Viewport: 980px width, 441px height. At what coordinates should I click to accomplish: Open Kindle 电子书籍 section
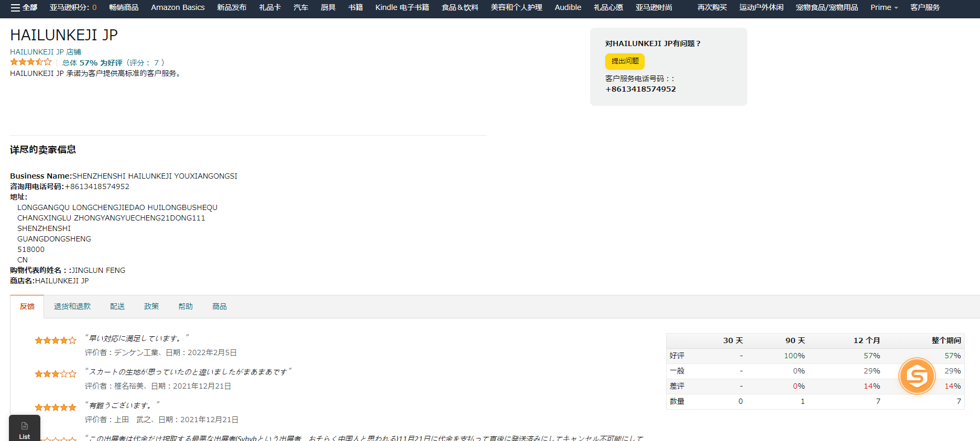tap(402, 7)
